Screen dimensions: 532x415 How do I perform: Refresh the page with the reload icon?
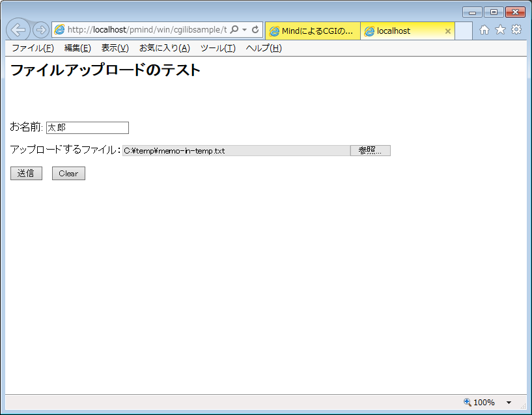click(255, 30)
